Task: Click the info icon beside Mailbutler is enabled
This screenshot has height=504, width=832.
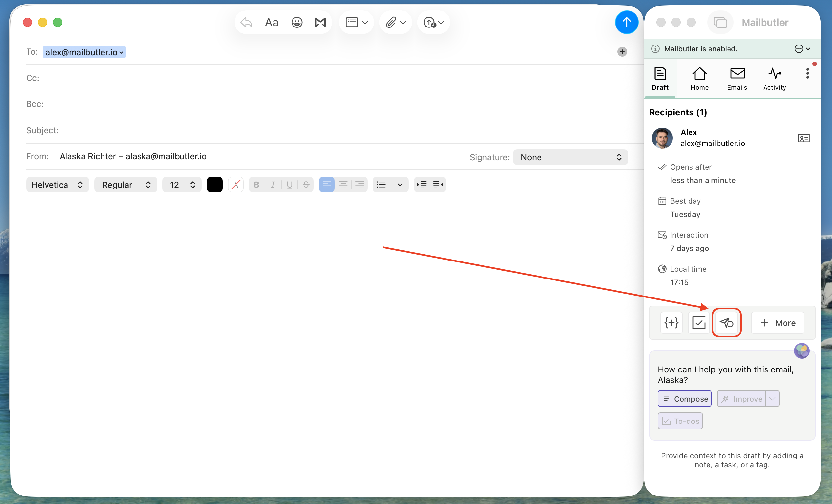Action: [655, 49]
